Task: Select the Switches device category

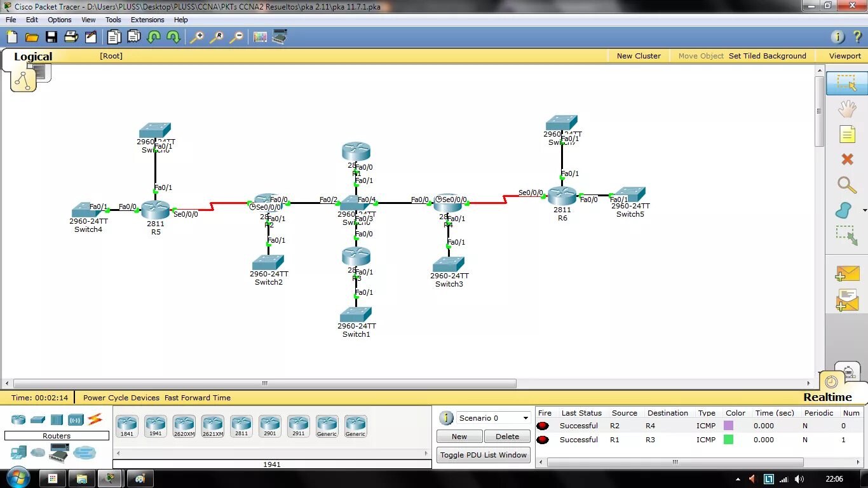Action: coord(37,419)
